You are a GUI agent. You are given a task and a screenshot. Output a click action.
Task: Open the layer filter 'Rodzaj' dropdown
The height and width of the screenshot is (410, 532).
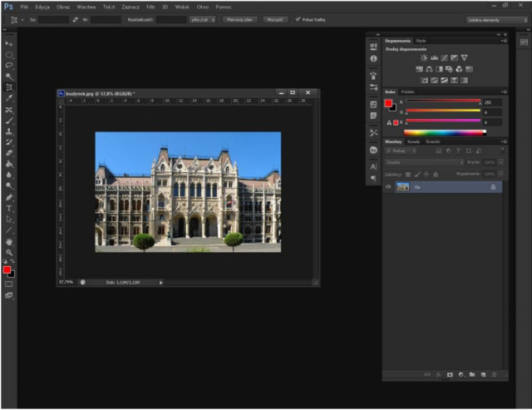401,151
